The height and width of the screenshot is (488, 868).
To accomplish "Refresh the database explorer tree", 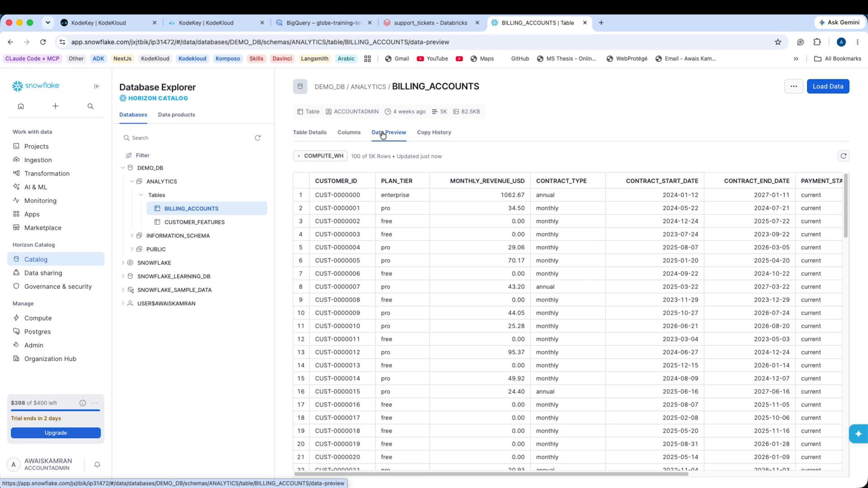I will coord(258,138).
